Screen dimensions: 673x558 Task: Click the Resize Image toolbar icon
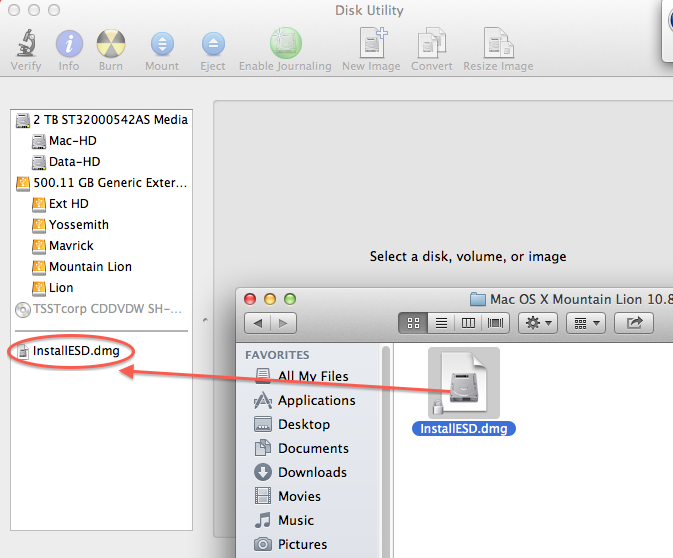coord(498,42)
